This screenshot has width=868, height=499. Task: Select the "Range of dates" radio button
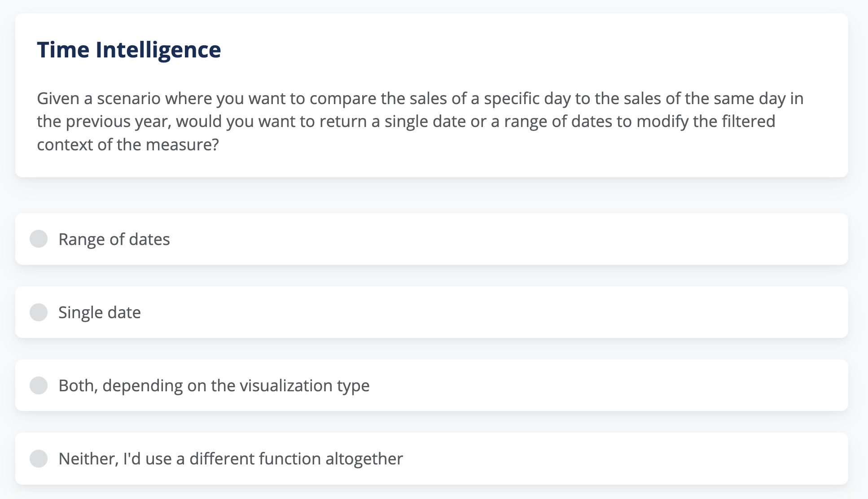[x=39, y=239]
